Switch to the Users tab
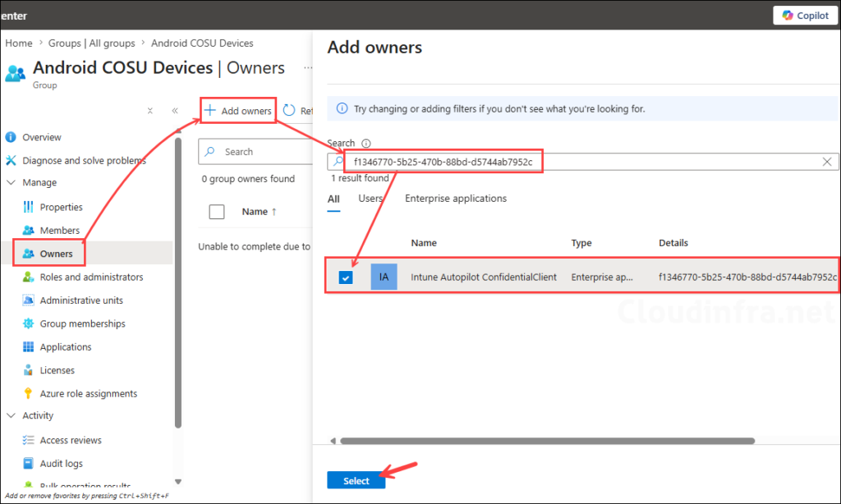The width and height of the screenshot is (841, 504). [370, 199]
